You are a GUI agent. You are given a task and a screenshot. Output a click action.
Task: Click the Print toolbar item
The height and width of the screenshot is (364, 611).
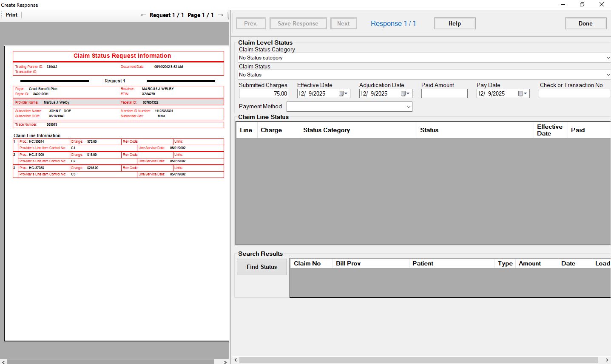pos(11,15)
